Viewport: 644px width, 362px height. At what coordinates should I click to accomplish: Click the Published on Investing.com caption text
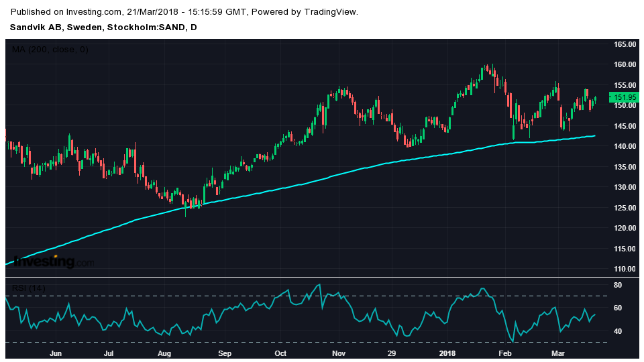[x=184, y=12]
